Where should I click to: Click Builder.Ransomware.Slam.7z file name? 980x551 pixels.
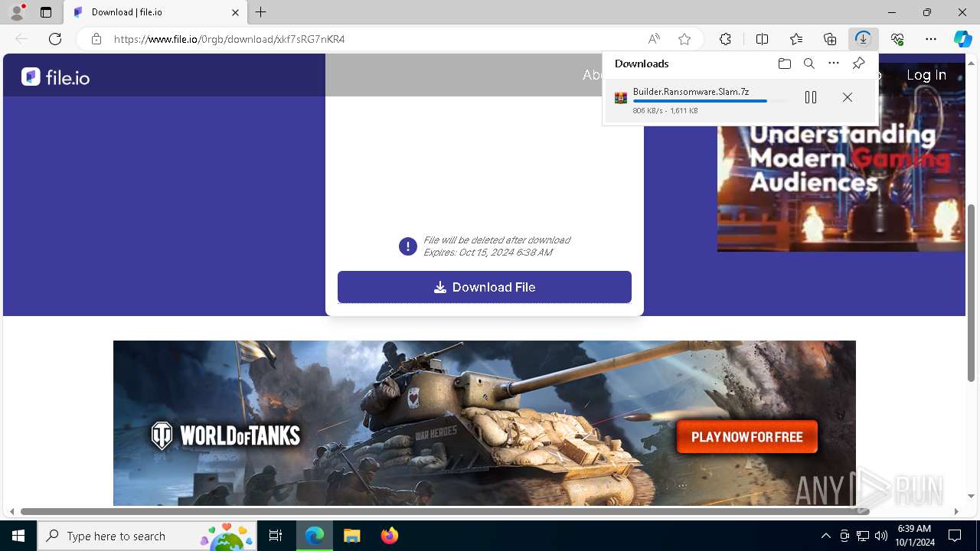coord(691,92)
